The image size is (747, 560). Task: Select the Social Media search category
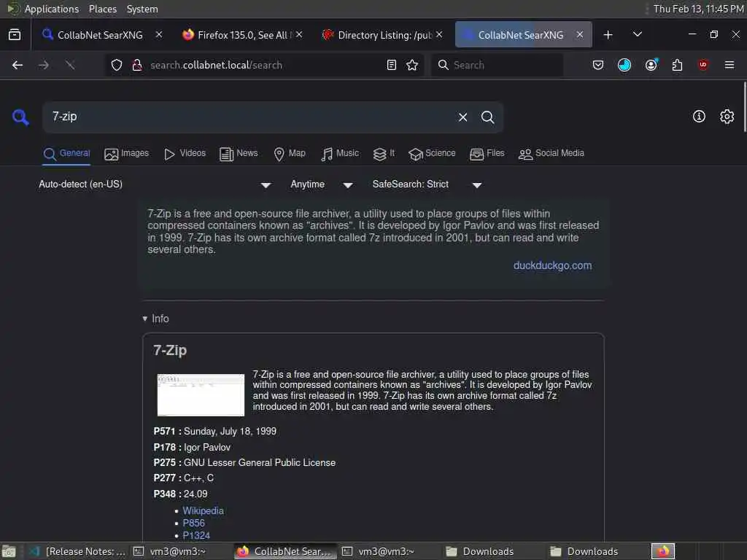click(x=551, y=153)
